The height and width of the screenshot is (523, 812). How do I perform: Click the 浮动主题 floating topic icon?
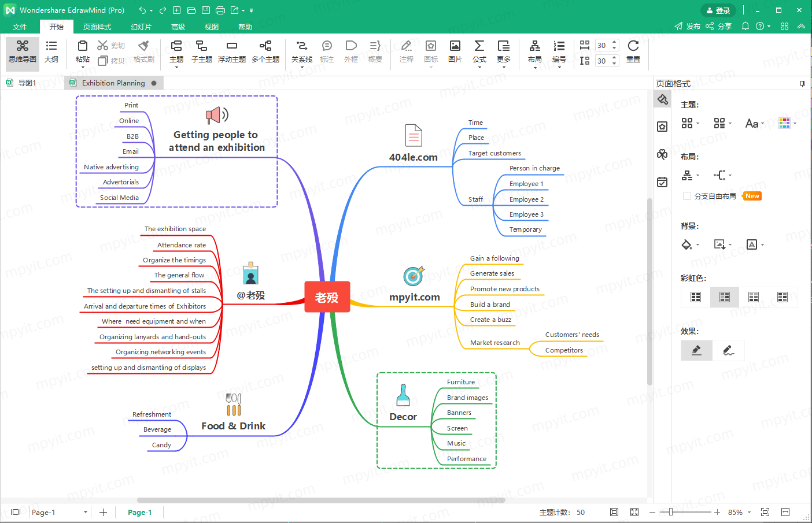232,52
